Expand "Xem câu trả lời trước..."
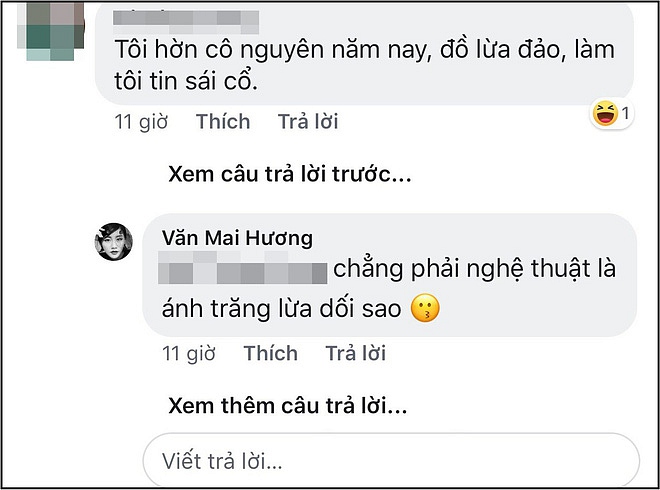The width and height of the screenshot is (660, 490). pos(290,175)
